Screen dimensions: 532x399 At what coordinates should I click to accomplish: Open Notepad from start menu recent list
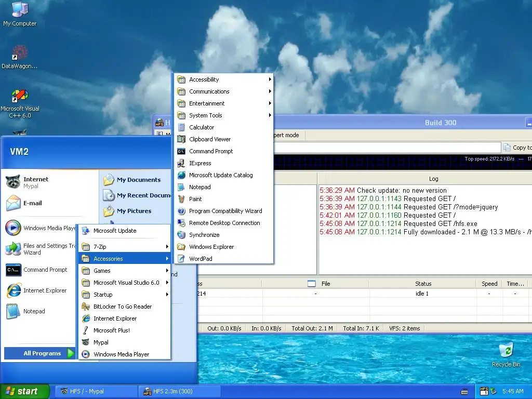[40, 311]
